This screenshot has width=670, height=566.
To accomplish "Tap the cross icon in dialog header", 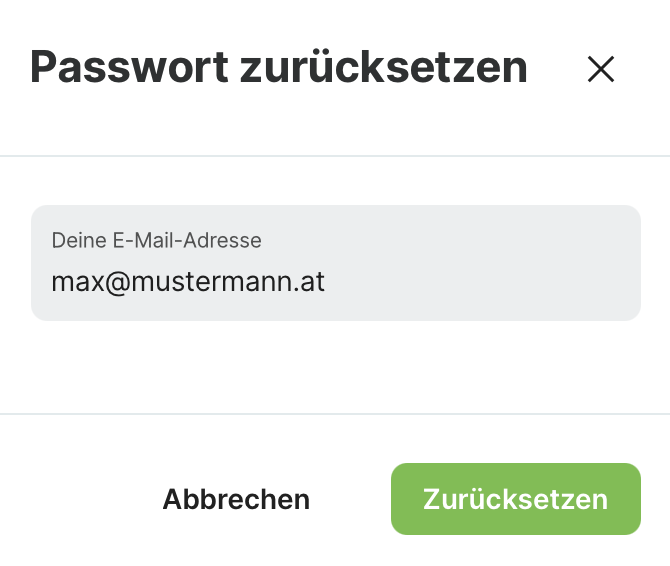I will 600,69.
